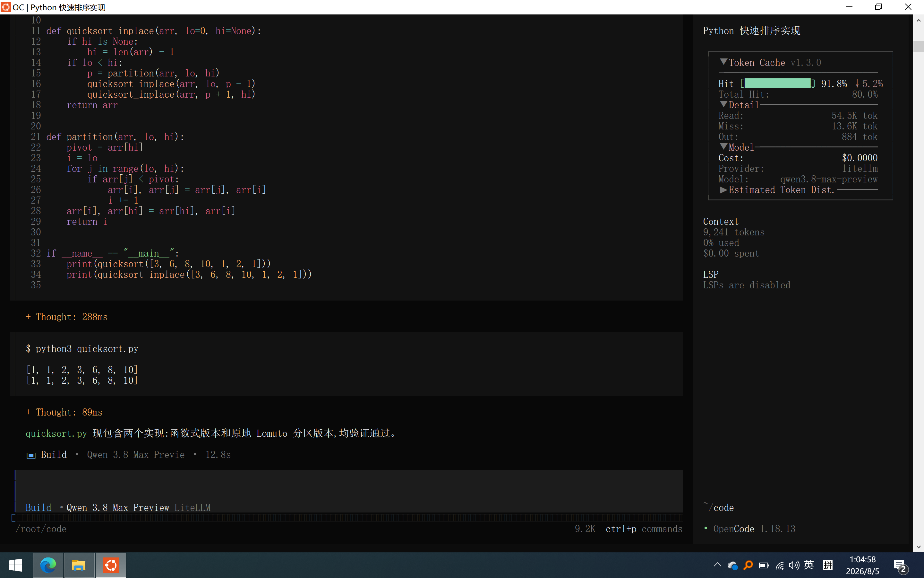
Task: Click the 12.8s duration label
Action: click(x=218, y=455)
